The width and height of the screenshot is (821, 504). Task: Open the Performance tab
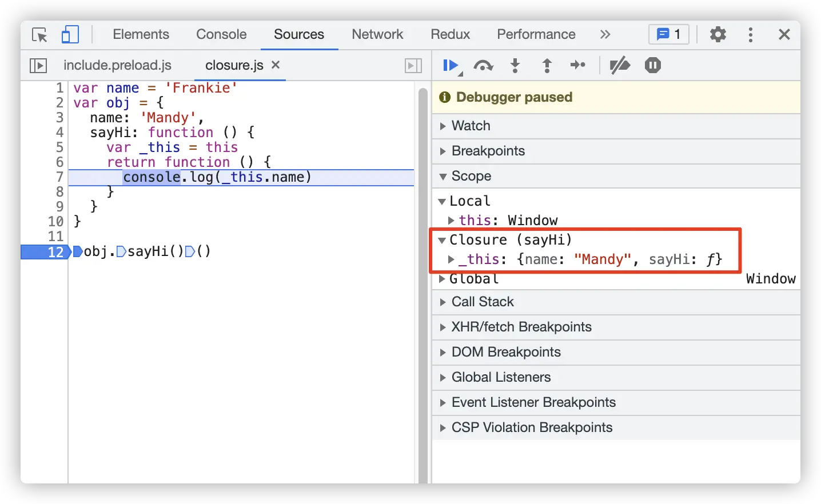click(x=536, y=34)
